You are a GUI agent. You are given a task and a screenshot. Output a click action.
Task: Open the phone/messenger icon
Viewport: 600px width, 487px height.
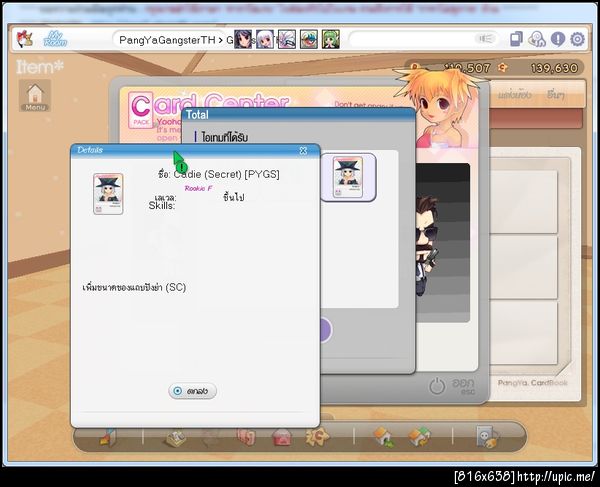point(516,39)
